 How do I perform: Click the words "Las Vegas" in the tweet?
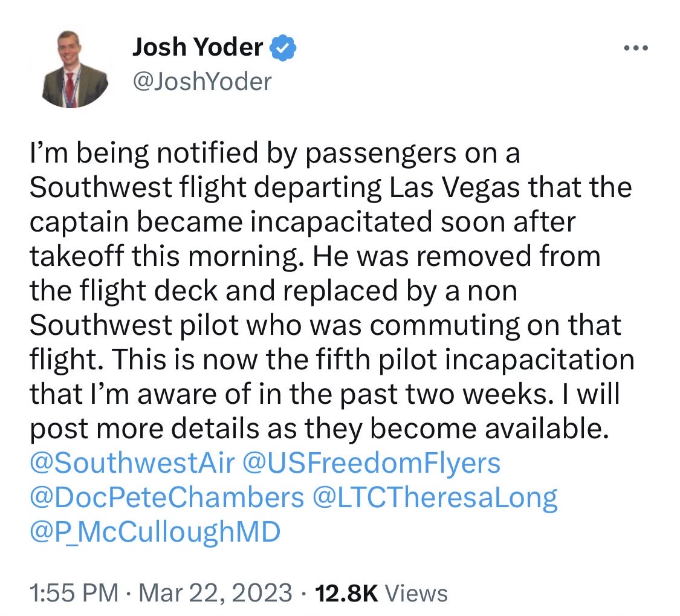point(455,188)
